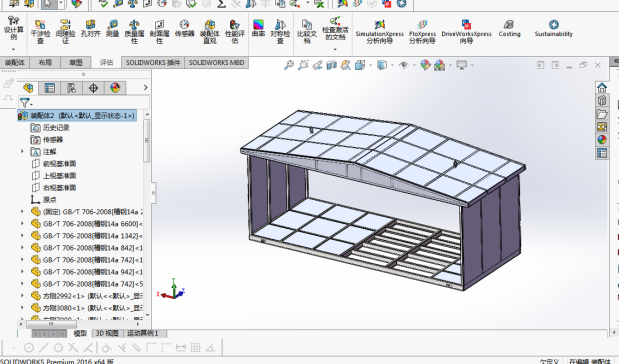Launch the DriveWorksXpress wizard
The image size is (619, 364).
coord(466,32)
